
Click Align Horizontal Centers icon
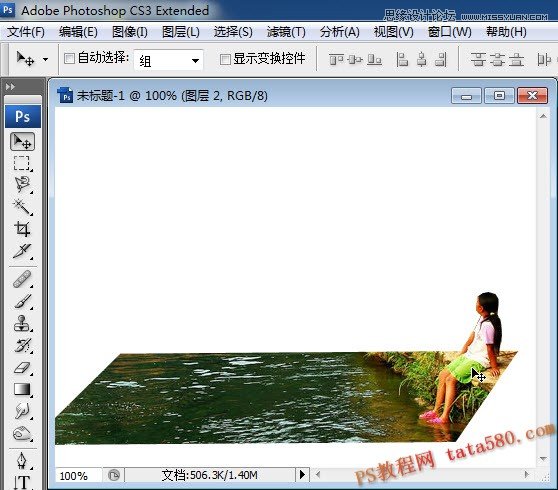422,59
